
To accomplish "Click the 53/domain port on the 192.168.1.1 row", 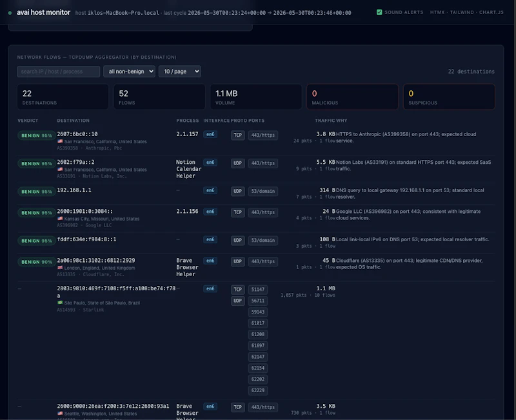I will (x=263, y=191).
